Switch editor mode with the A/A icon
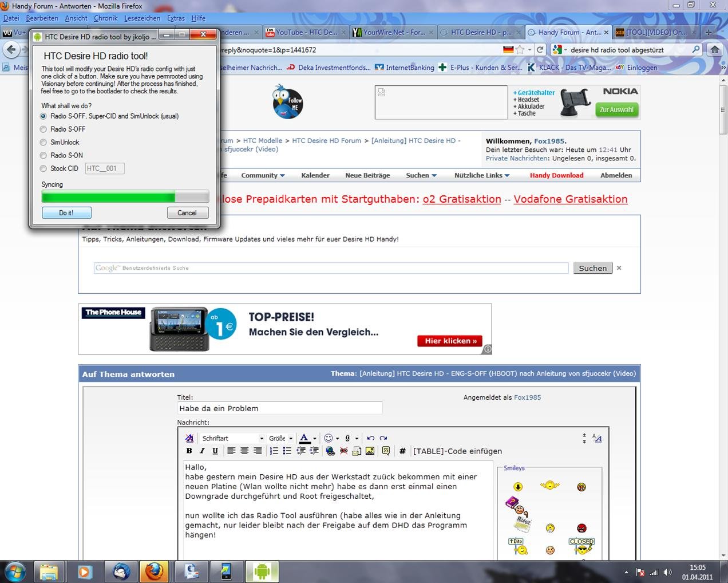728x583 pixels. click(x=597, y=438)
